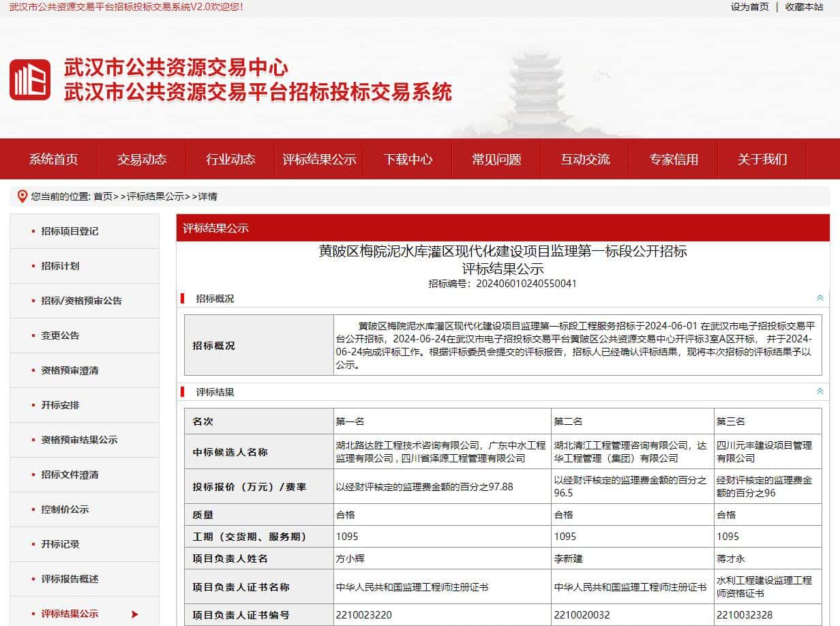This screenshot has height=626, width=840.
Task: Click 首页 in the breadcrumb path
Action: pyautogui.click(x=103, y=196)
